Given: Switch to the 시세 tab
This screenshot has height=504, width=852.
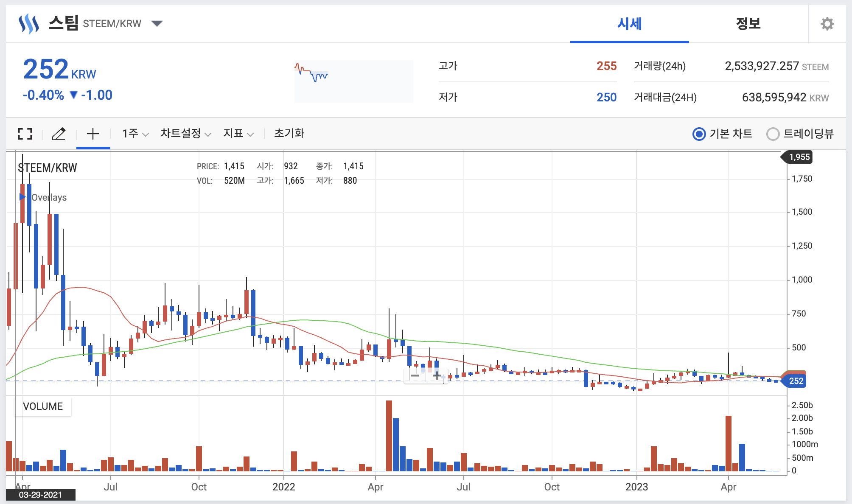Looking at the screenshot, I should (x=629, y=24).
